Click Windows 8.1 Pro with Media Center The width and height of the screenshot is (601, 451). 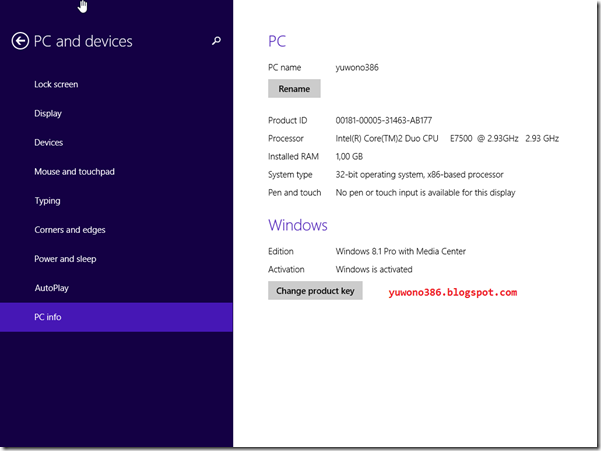pyautogui.click(x=401, y=251)
